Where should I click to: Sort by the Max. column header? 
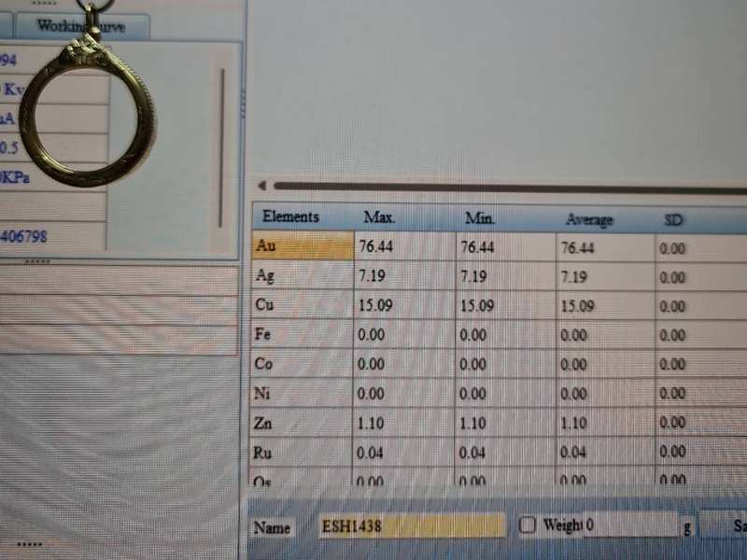[379, 218]
